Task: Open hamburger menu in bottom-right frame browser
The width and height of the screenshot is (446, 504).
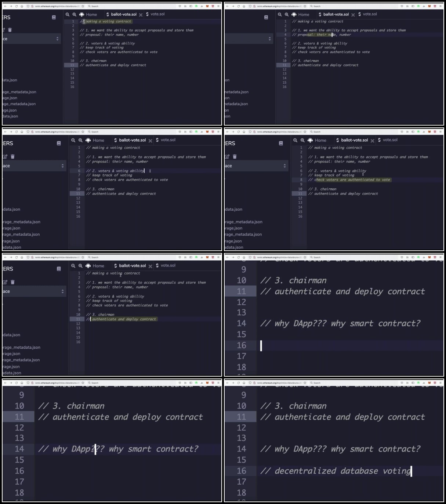Action: (440, 383)
